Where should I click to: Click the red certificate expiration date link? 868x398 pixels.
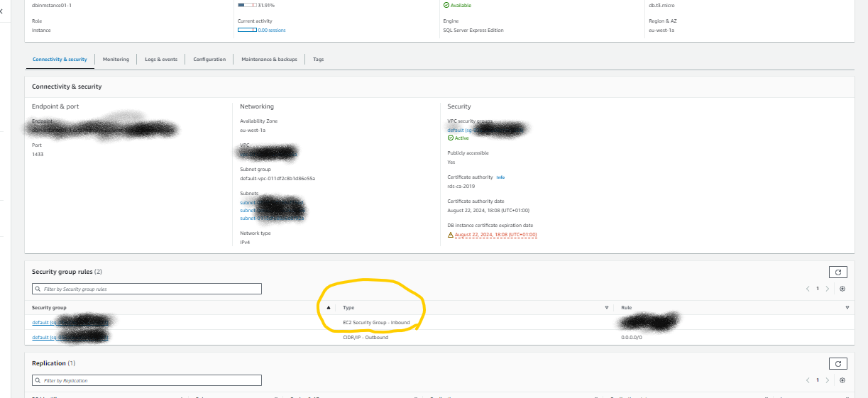[495, 234]
